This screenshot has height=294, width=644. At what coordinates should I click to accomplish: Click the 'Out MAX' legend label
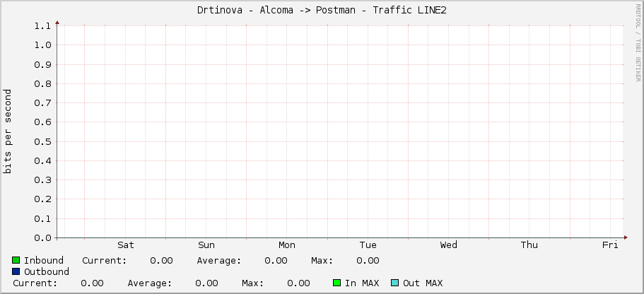423,283
